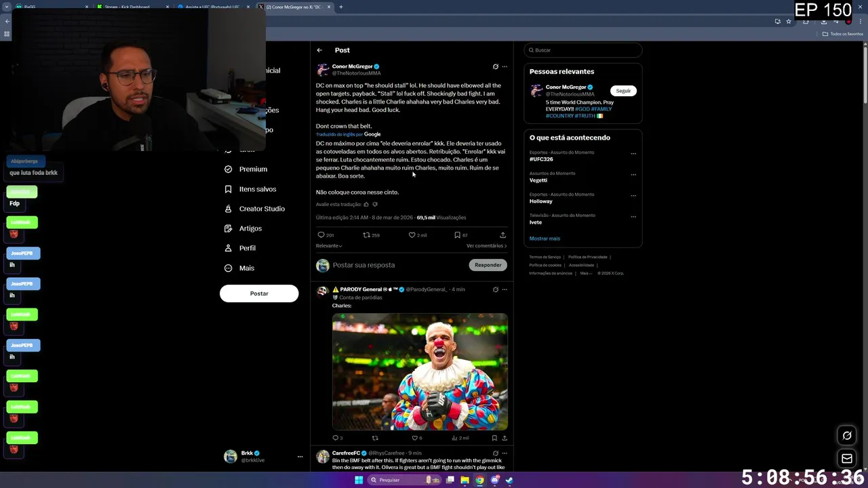
Task: Open the tab search dropdown arrow
Action: 7,7
